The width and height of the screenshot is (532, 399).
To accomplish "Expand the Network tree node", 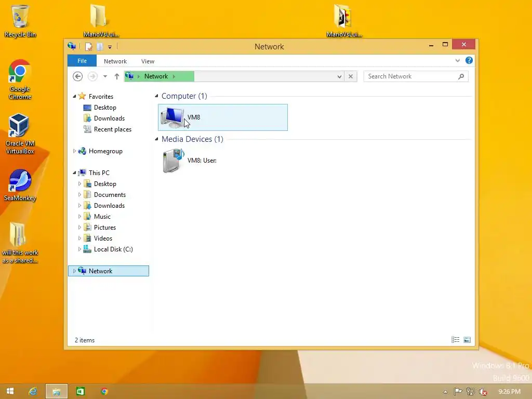I will pos(74,271).
